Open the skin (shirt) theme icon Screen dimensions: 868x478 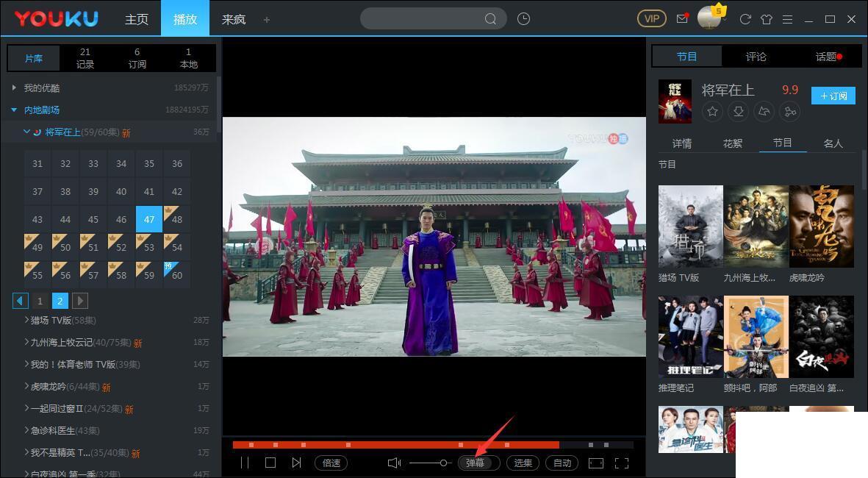point(767,19)
